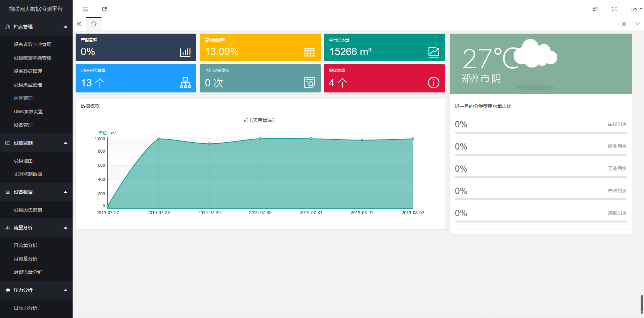Toggle the sidebar collapse icon
The height and width of the screenshot is (318, 644).
point(85,9)
